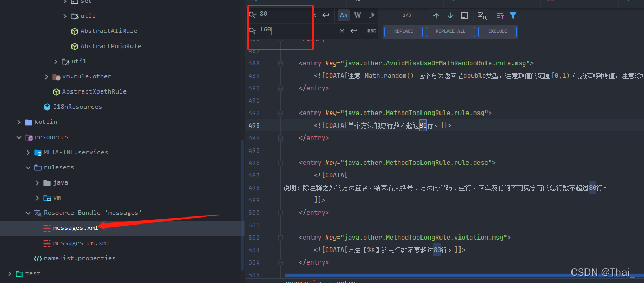Click the AbstractXpathRule class icon
644x283 pixels.
click(56, 91)
